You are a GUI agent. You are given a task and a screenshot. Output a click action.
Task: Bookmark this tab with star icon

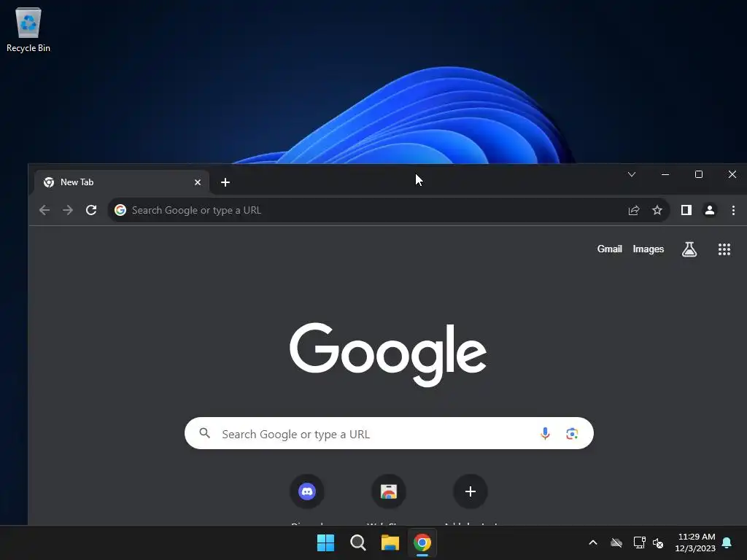point(657,210)
